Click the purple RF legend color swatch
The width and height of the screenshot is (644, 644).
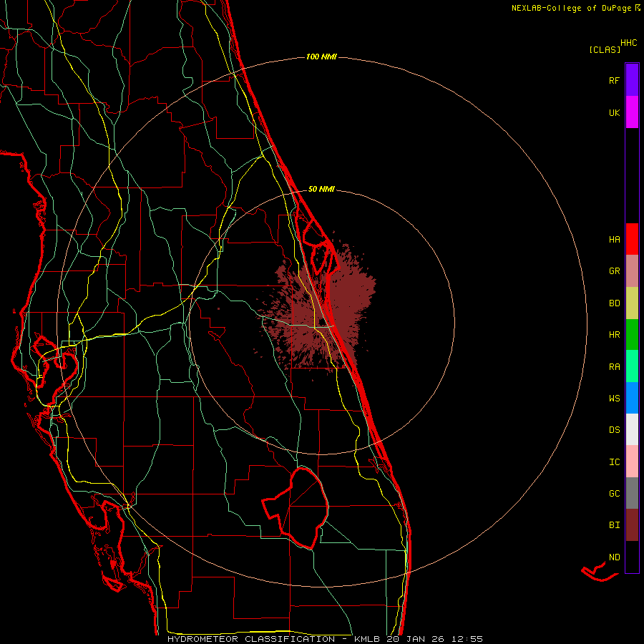point(632,79)
